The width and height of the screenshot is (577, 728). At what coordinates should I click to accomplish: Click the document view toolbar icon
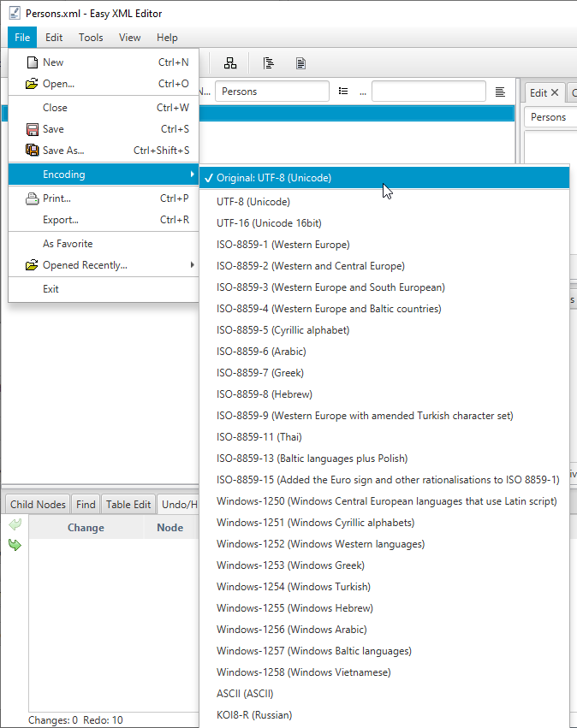300,63
